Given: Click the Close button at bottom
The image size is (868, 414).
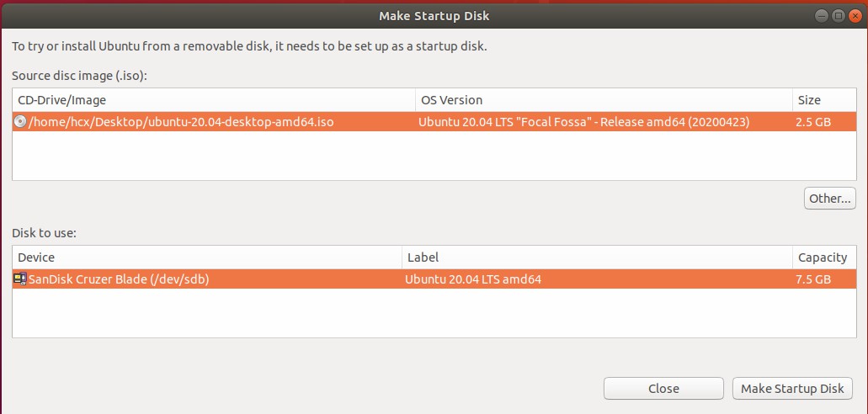Looking at the screenshot, I should click(663, 389).
